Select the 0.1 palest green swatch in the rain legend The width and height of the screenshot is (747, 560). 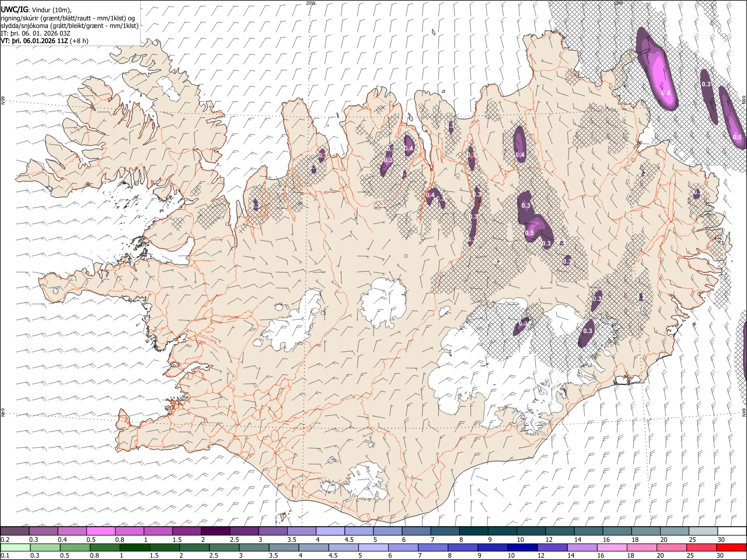pos(15,547)
